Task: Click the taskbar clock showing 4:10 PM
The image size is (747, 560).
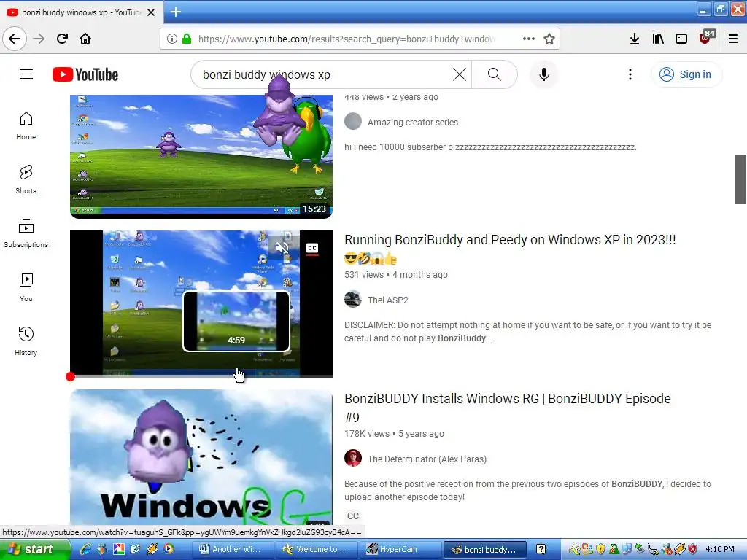Action: [720, 549]
